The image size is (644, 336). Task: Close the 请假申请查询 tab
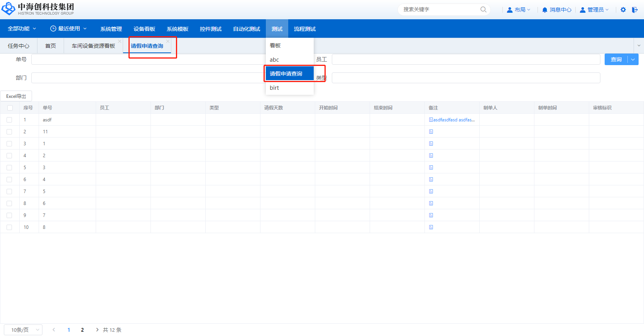click(x=168, y=41)
